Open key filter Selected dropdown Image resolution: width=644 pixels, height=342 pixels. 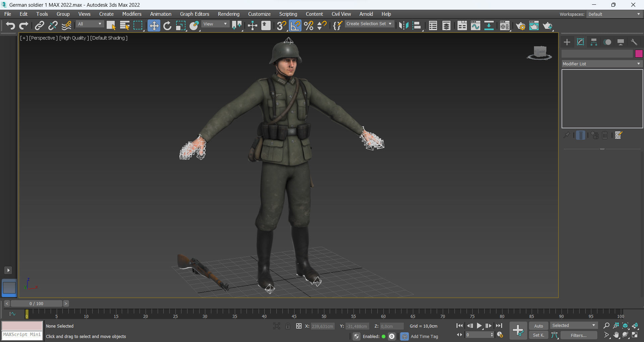point(574,326)
